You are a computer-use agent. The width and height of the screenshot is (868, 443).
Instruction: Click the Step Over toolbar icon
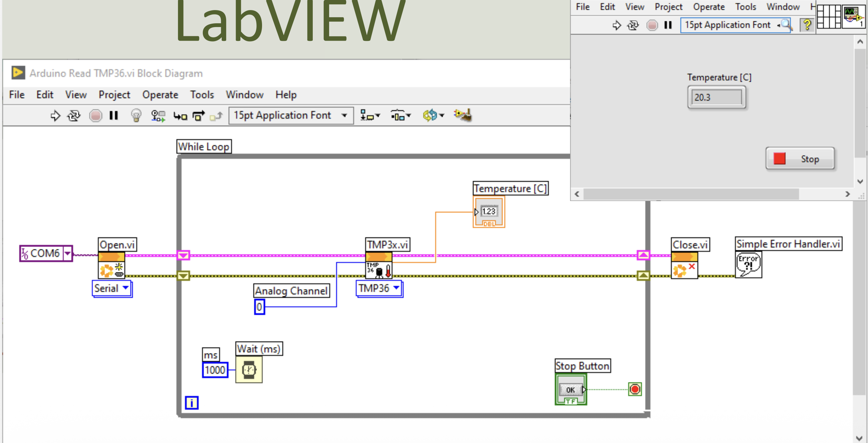(198, 116)
